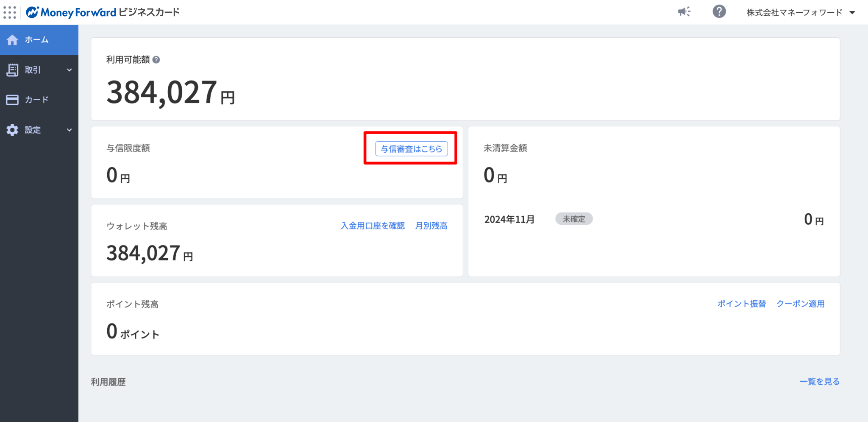Click the home icon in sidebar

coord(12,40)
